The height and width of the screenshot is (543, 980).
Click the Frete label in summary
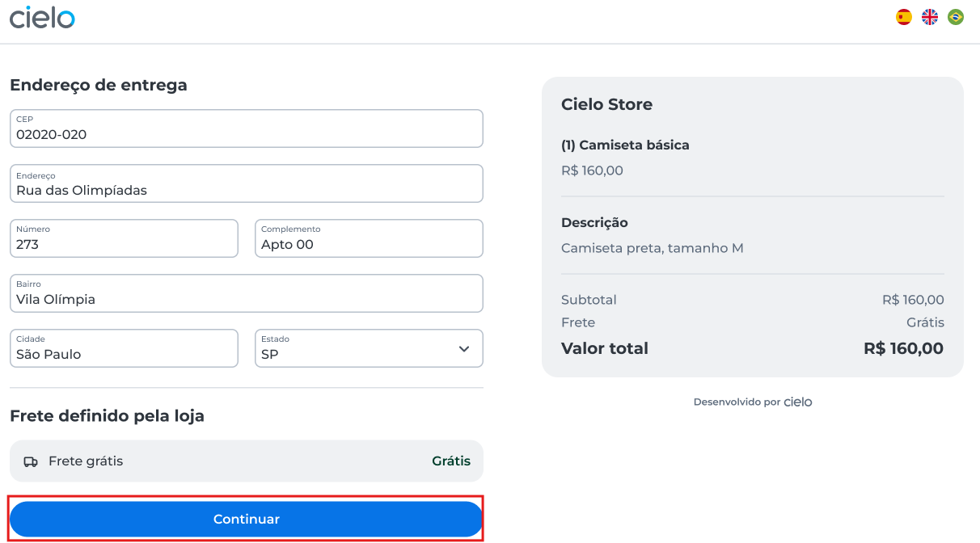[x=578, y=322]
